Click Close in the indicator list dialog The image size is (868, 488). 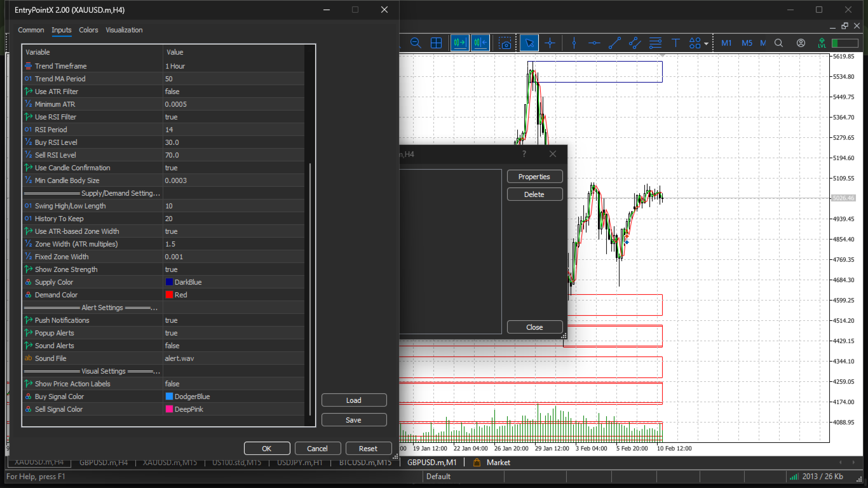tap(535, 327)
